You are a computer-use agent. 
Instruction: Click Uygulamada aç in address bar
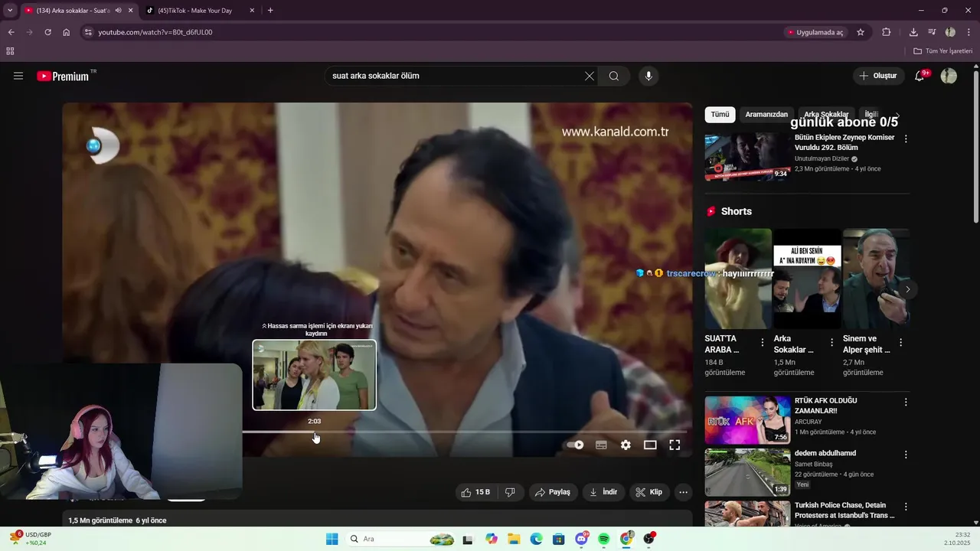[815, 32]
